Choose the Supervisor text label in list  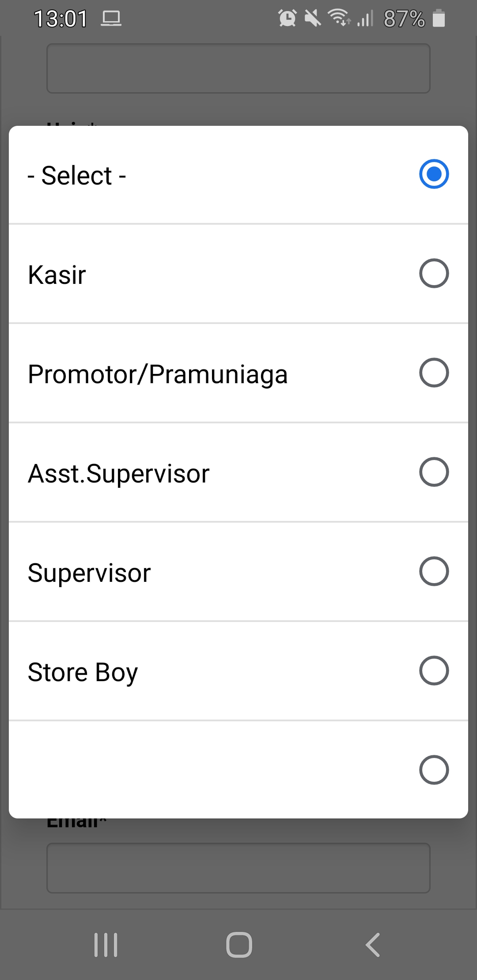89,573
